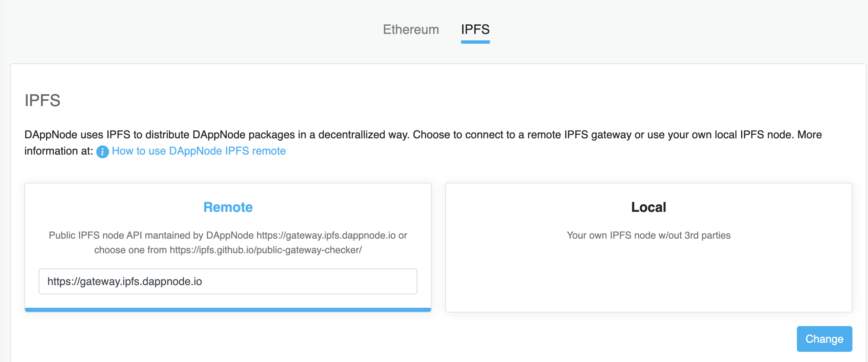Screen dimensions: 868x362
Task: Click the Remote card description text
Action: (x=228, y=242)
